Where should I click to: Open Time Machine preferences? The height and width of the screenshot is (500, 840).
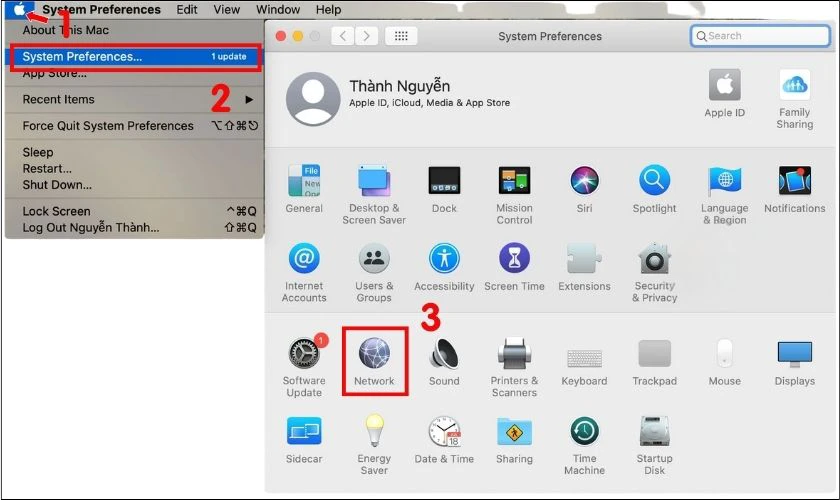point(584,445)
